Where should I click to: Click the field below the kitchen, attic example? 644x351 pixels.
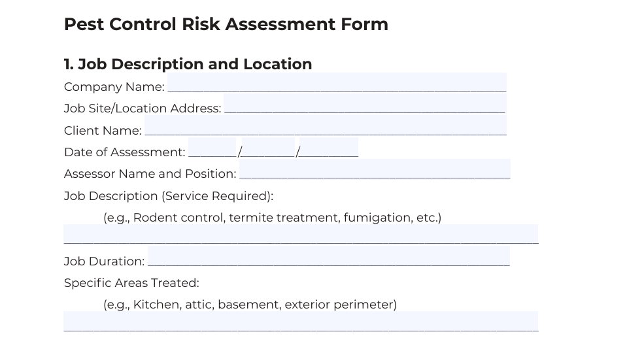pyautogui.click(x=301, y=321)
